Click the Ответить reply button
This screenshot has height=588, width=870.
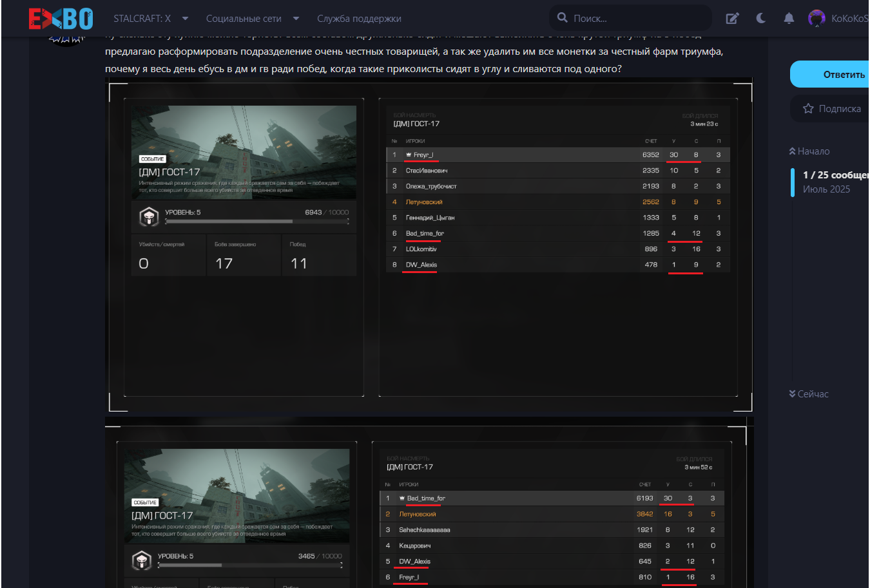(830, 74)
